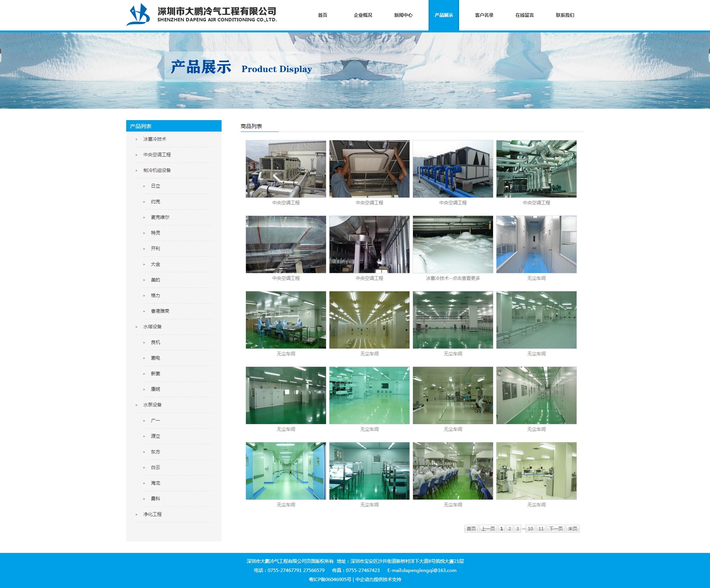Open the 良机 subcategory
The height and width of the screenshot is (588, 710).
click(x=156, y=342)
